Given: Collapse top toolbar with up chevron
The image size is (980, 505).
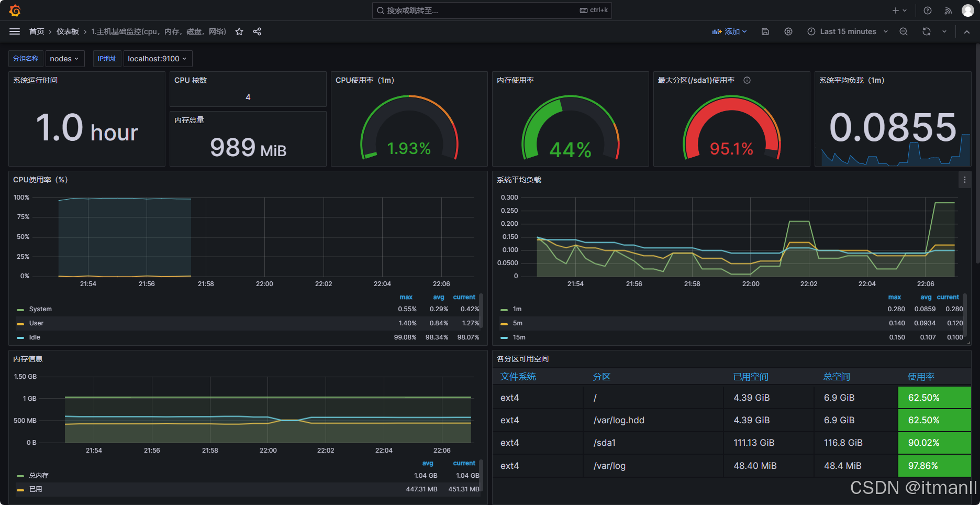Looking at the screenshot, I should coord(967,31).
